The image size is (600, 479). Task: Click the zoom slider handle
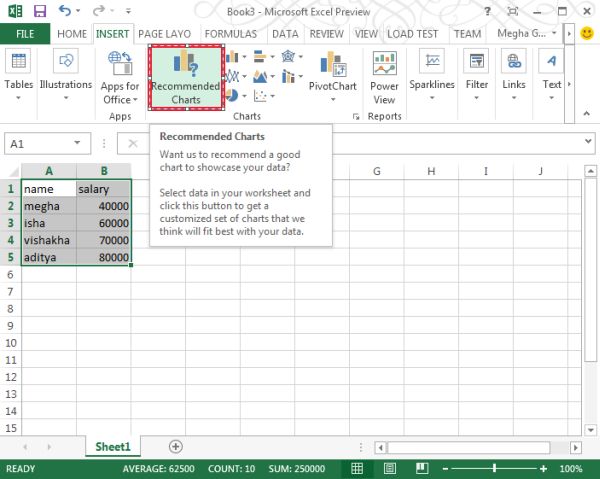(x=494, y=468)
